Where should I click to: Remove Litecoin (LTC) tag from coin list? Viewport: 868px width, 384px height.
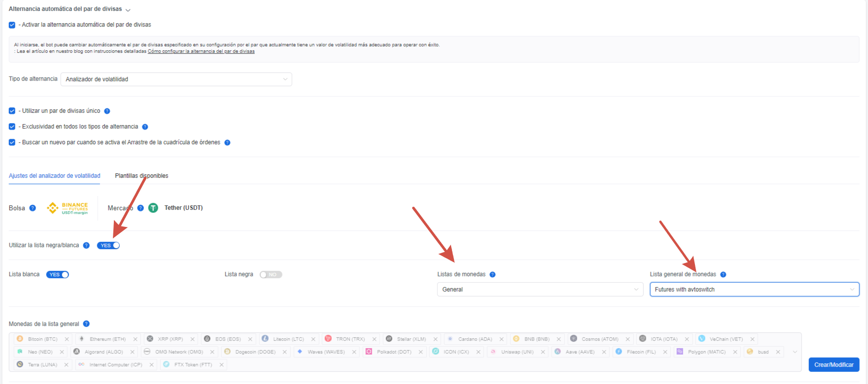313,339
